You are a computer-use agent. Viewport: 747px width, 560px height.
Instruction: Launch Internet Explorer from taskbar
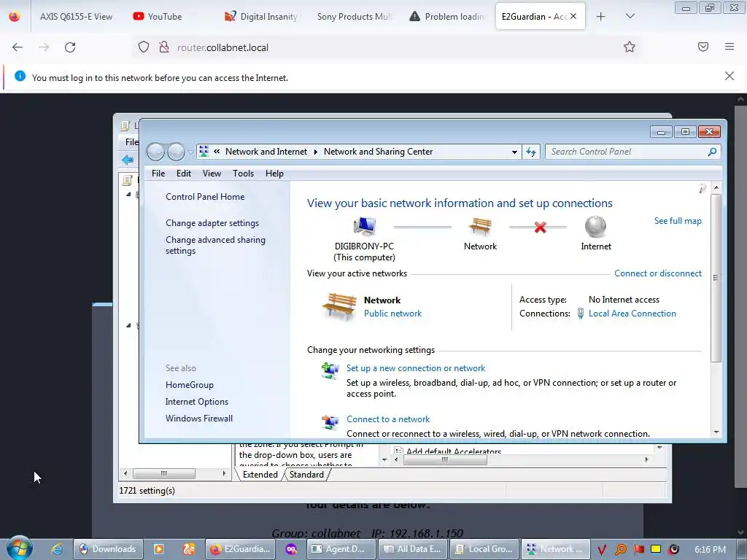(x=57, y=549)
